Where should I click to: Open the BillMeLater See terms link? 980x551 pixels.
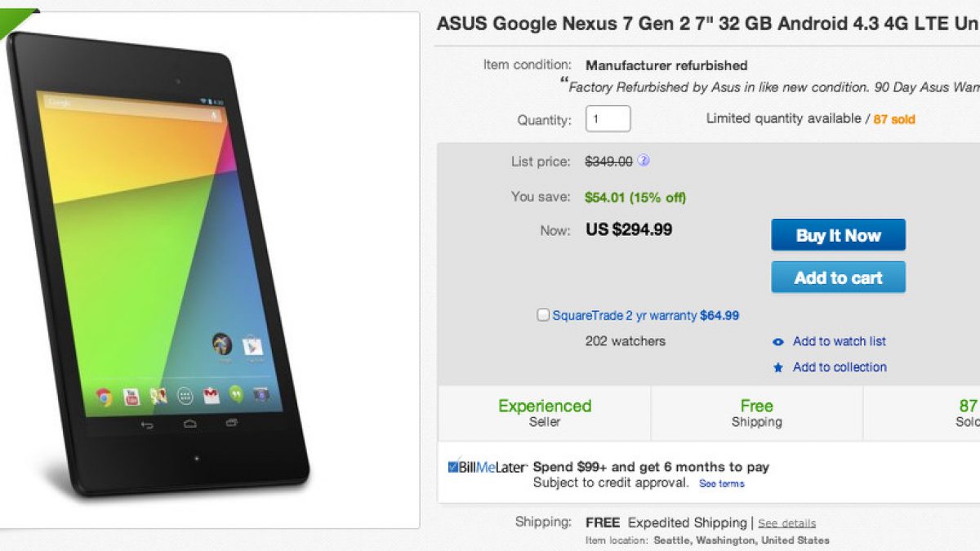click(721, 483)
